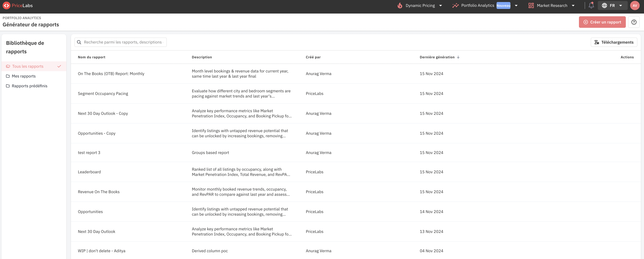Open Segment Occupancy Pacing report
Image resolution: width=644 pixels, height=259 pixels.
tap(103, 94)
